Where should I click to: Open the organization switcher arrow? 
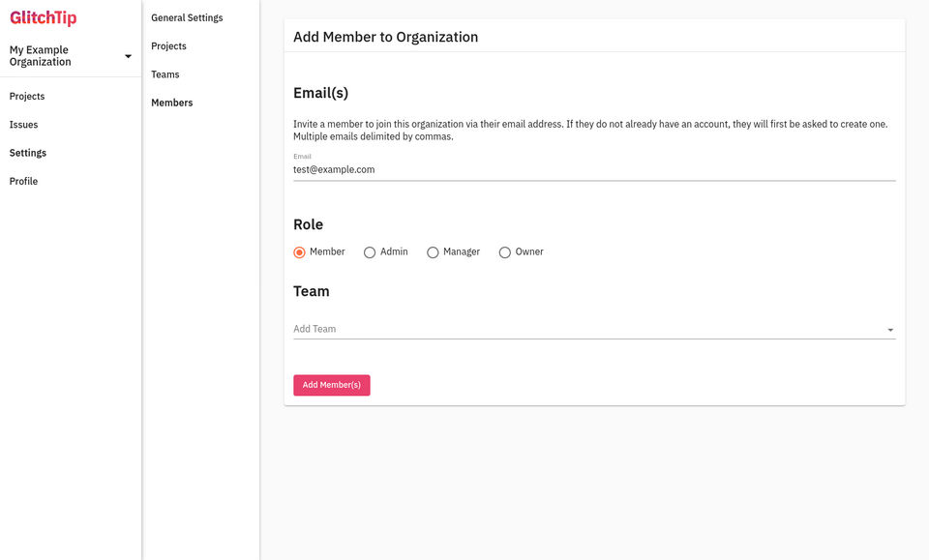(x=128, y=56)
